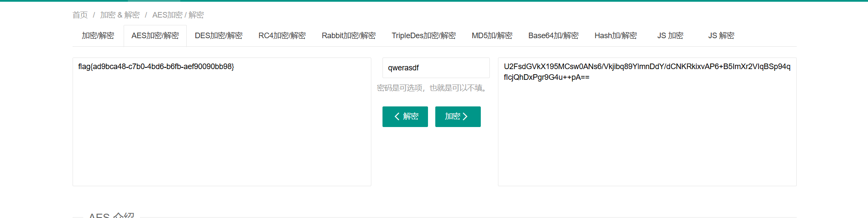This screenshot has width=868, height=218.
Task: Go to the Rabbit加密/解密 tab
Action: pyautogui.click(x=349, y=36)
